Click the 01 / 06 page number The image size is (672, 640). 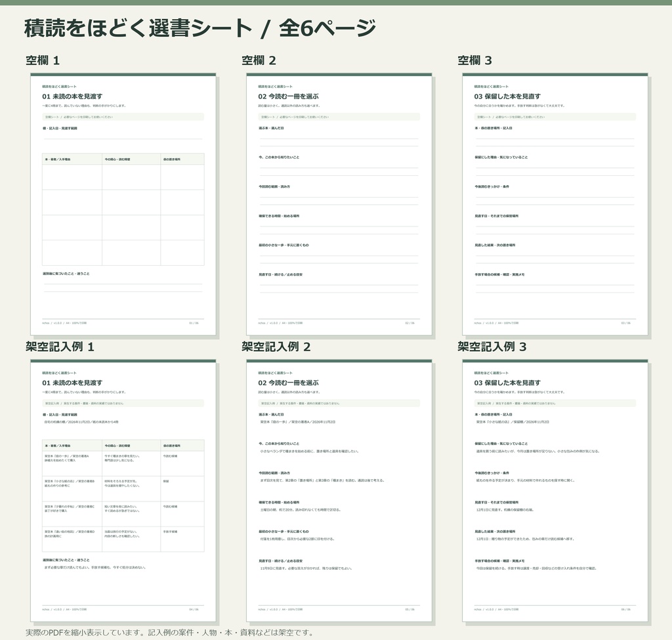[x=194, y=323]
